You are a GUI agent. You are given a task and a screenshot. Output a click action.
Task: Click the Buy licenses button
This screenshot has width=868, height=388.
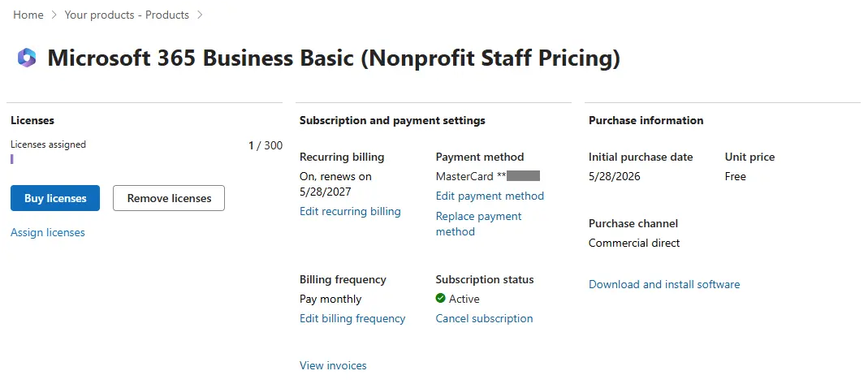point(55,198)
